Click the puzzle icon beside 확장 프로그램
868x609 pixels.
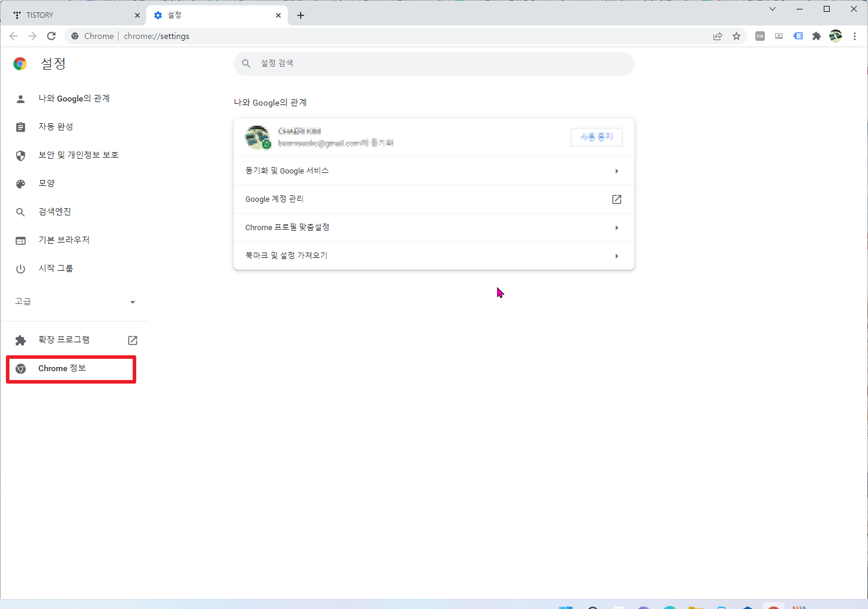[x=21, y=340]
